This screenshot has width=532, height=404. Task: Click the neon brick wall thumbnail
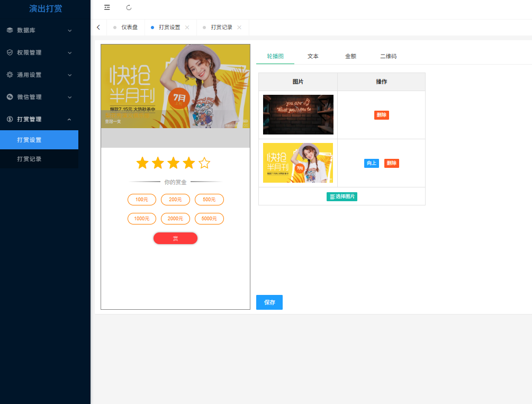[x=298, y=114]
